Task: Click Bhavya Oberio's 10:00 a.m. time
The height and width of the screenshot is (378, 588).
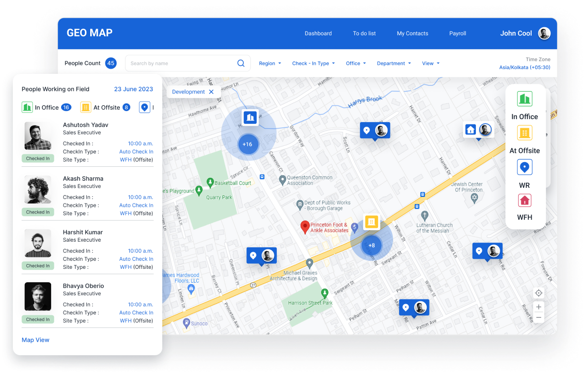Action: (140, 305)
